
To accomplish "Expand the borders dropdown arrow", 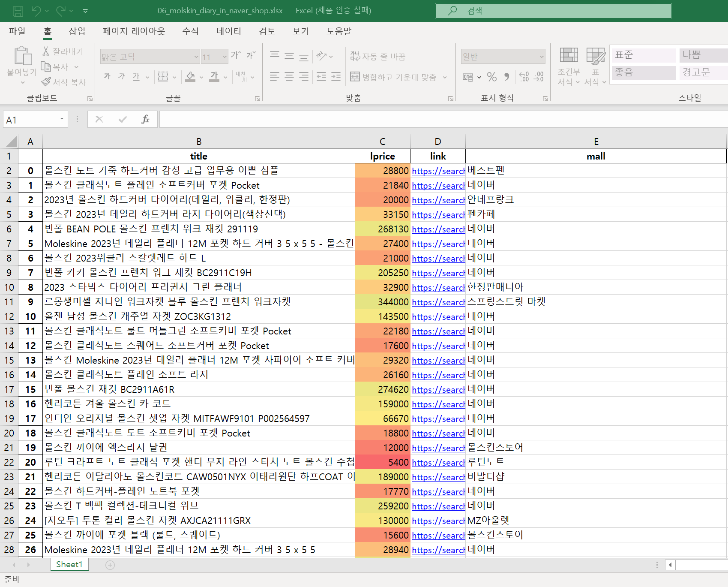I will [x=174, y=77].
